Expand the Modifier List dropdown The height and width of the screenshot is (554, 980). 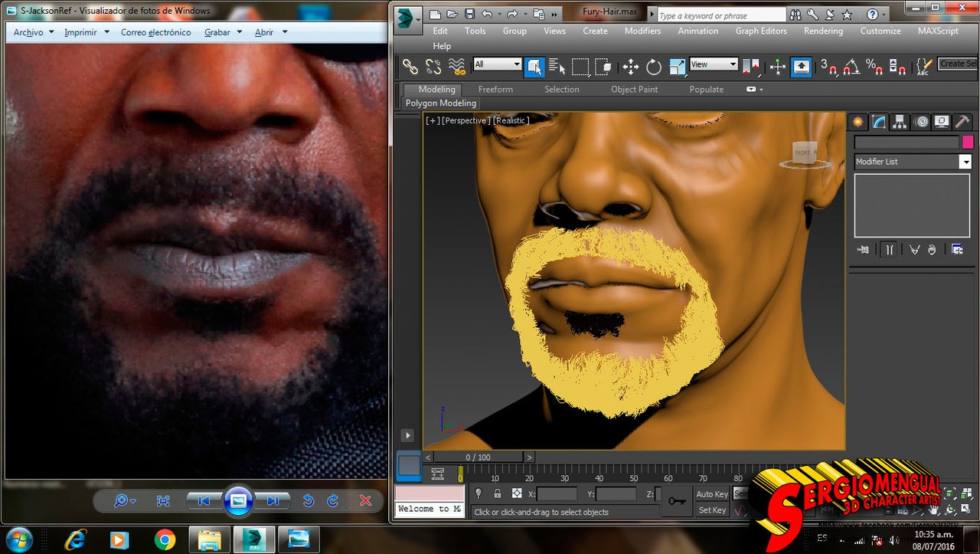[965, 162]
